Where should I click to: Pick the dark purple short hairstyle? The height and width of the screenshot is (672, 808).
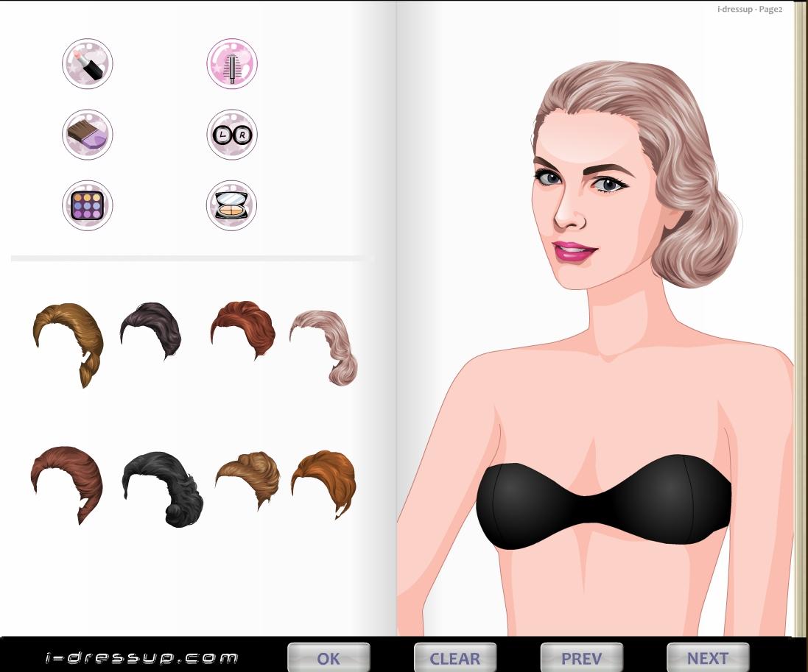click(x=151, y=330)
